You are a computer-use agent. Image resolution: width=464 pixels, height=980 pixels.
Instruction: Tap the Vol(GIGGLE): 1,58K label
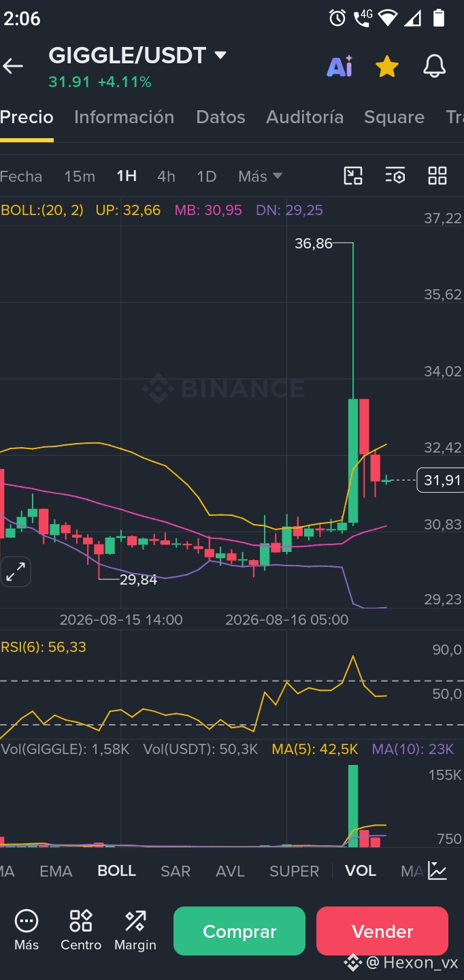[65, 749]
